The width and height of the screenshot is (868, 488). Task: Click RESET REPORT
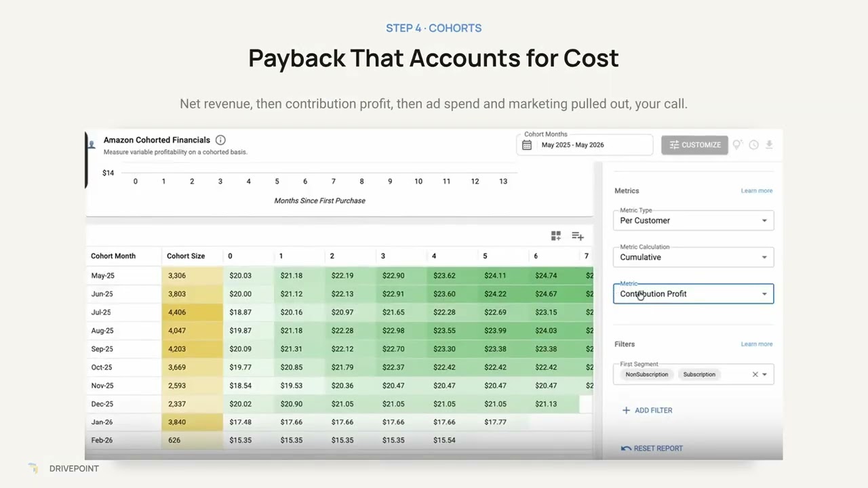652,448
